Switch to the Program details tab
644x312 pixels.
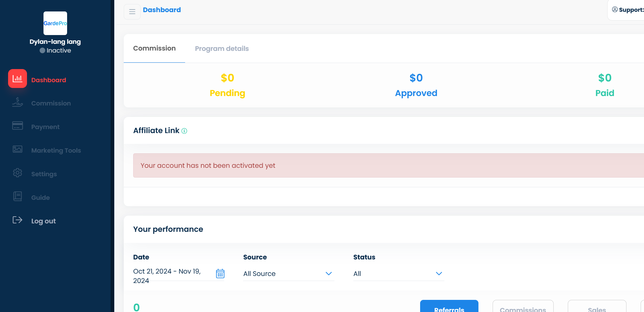tap(222, 49)
